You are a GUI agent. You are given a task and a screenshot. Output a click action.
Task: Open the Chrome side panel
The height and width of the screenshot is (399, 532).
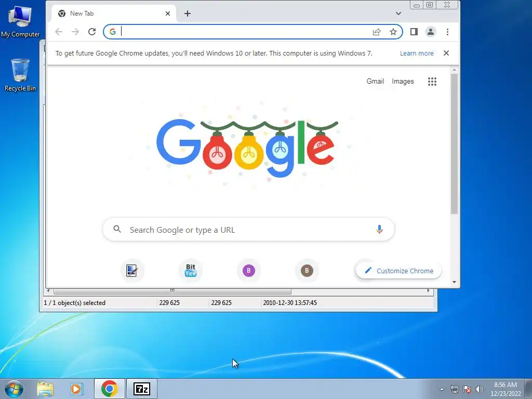[414, 32]
